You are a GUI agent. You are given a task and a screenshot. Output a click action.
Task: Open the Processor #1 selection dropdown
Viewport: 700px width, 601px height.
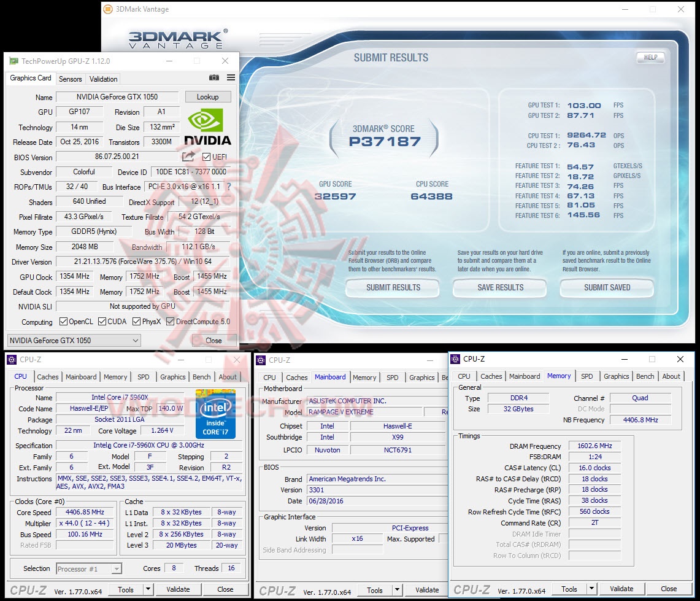click(x=117, y=568)
